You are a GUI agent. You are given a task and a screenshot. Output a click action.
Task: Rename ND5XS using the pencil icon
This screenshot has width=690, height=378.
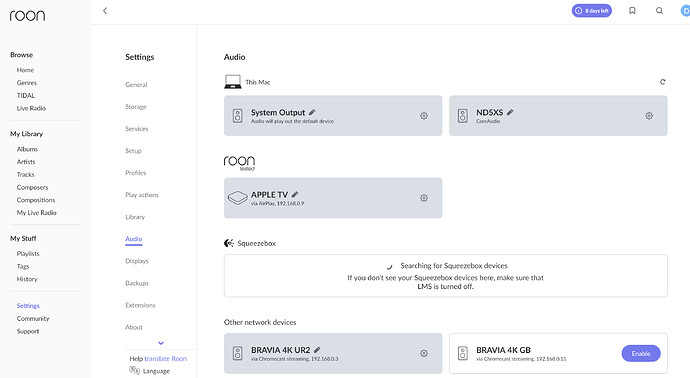510,112
